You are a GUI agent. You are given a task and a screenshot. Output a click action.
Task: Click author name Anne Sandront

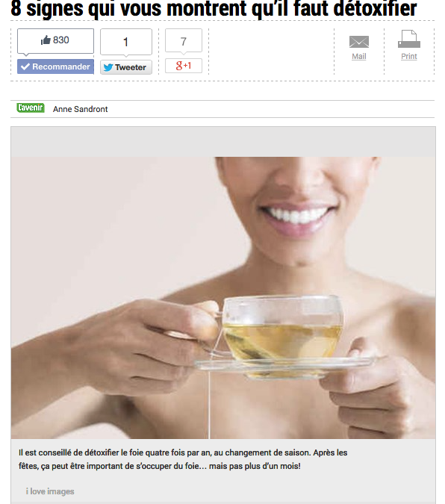pyautogui.click(x=81, y=109)
